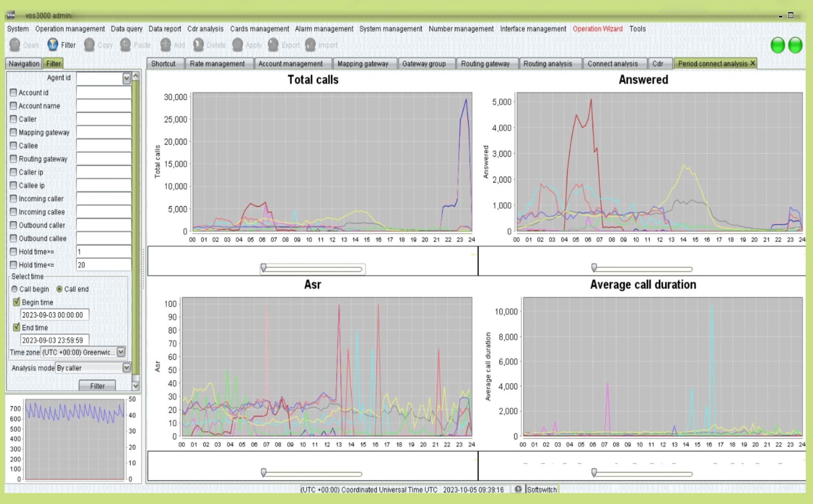Click the Import toolbar icon
The image size is (813, 504).
[x=310, y=45]
